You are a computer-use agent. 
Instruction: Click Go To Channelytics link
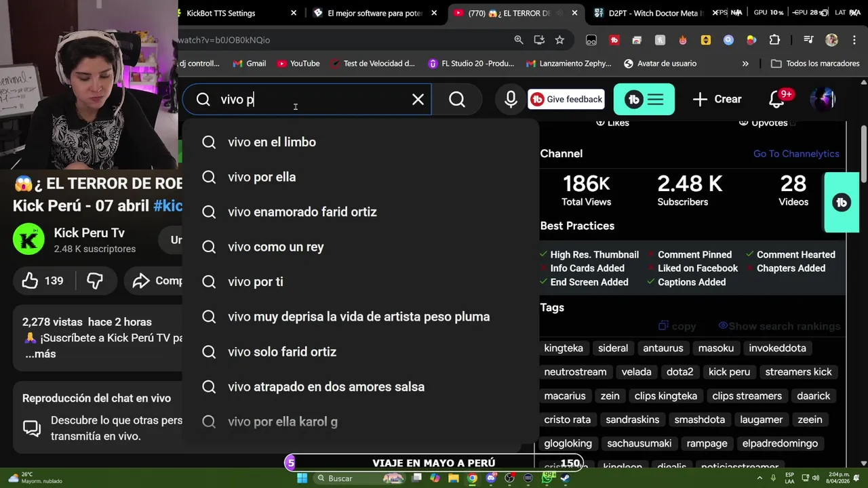pyautogui.click(x=796, y=154)
